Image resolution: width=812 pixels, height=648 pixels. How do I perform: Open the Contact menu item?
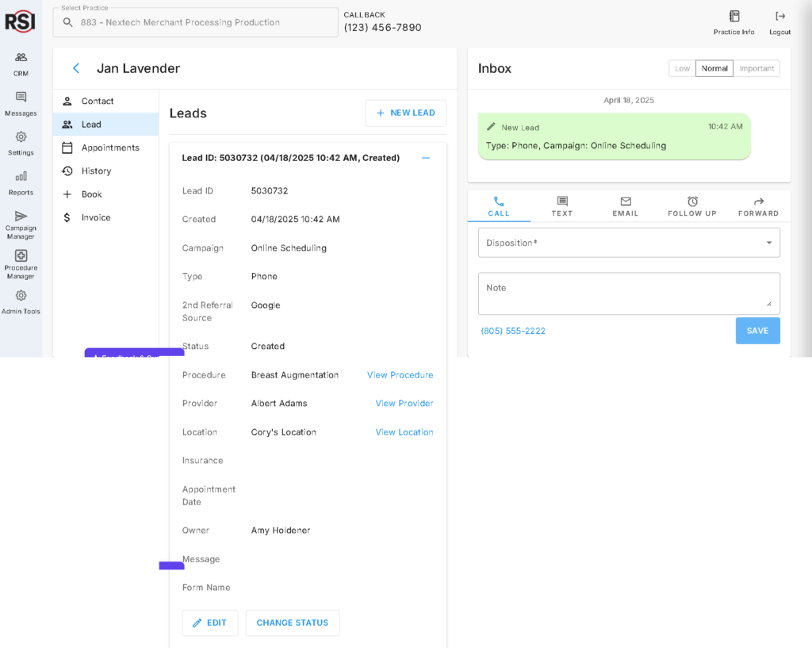(x=105, y=101)
